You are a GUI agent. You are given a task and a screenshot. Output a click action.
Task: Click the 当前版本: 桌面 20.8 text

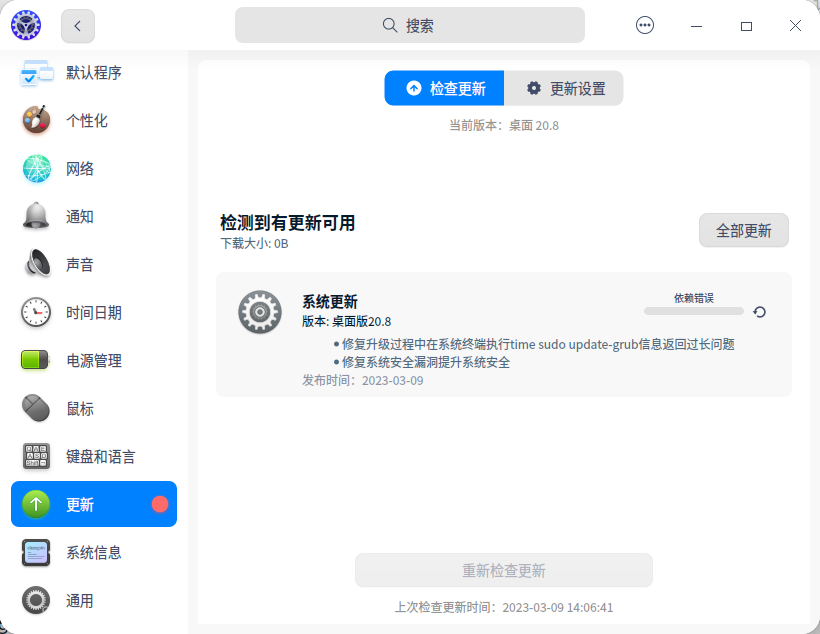pyautogui.click(x=504, y=126)
